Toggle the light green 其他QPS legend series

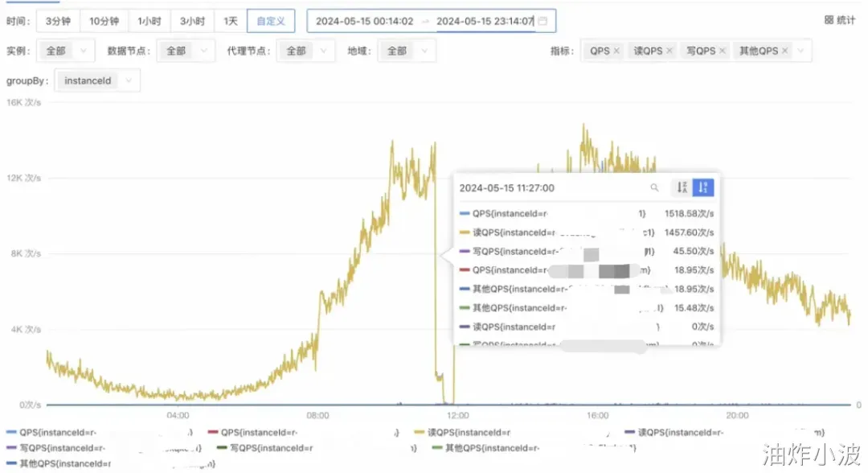(x=534, y=448)
